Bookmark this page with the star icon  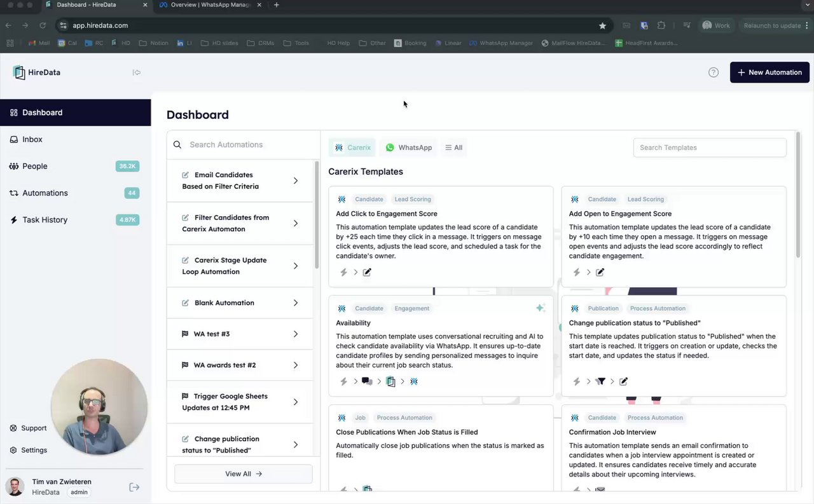(602, 25)
